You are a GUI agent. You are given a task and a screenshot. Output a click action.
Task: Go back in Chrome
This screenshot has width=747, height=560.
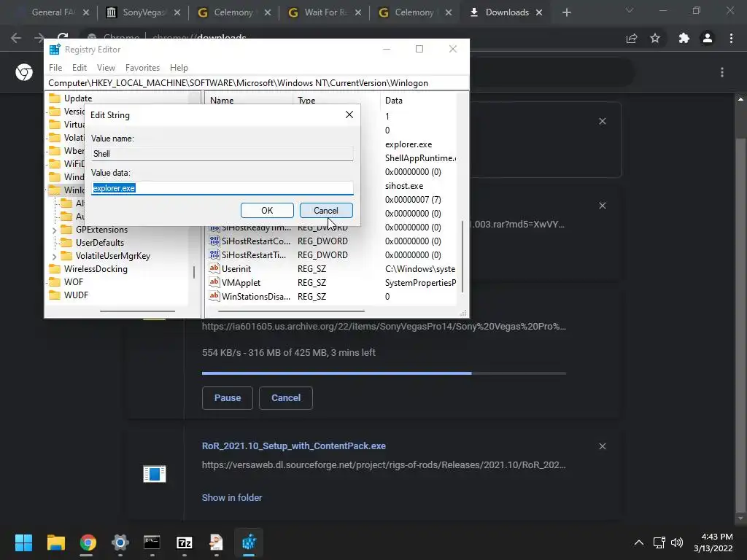(x=16, y=38)
